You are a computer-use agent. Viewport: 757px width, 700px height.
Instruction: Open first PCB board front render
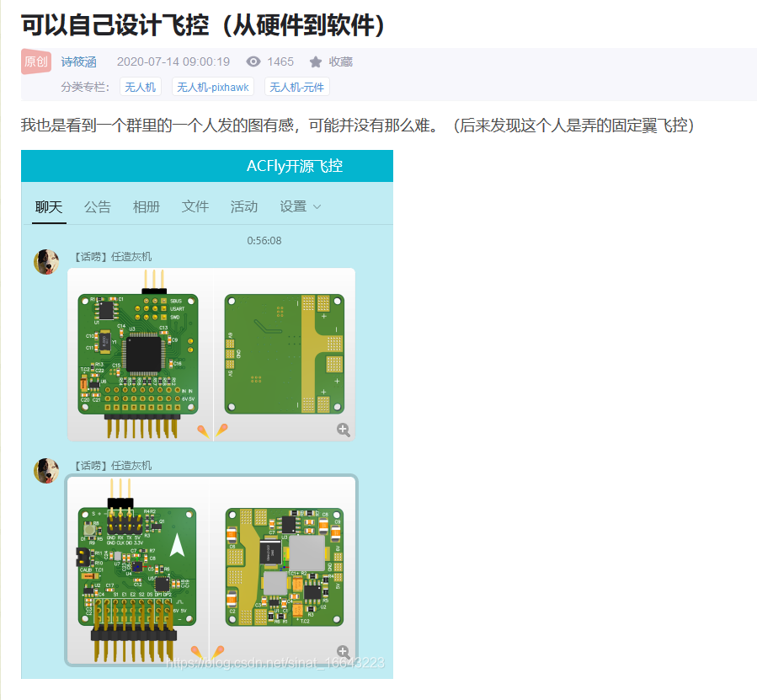[x=140, y=355]
